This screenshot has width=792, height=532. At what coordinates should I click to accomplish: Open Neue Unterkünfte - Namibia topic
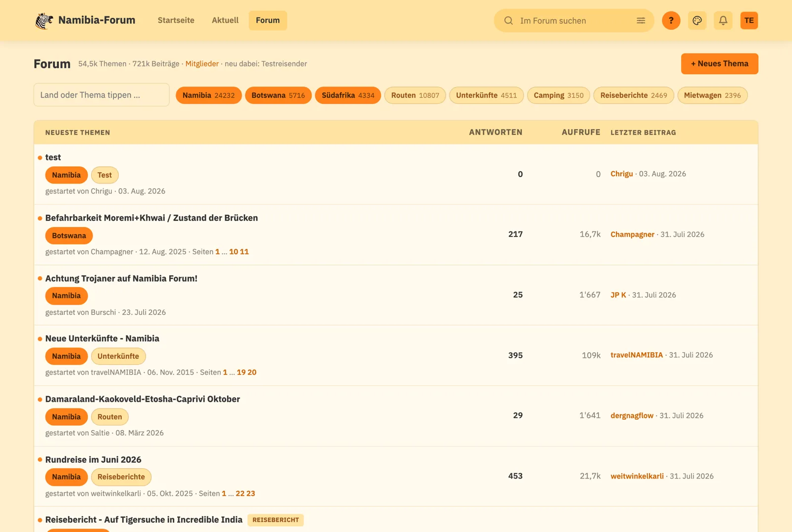point(102,339)
